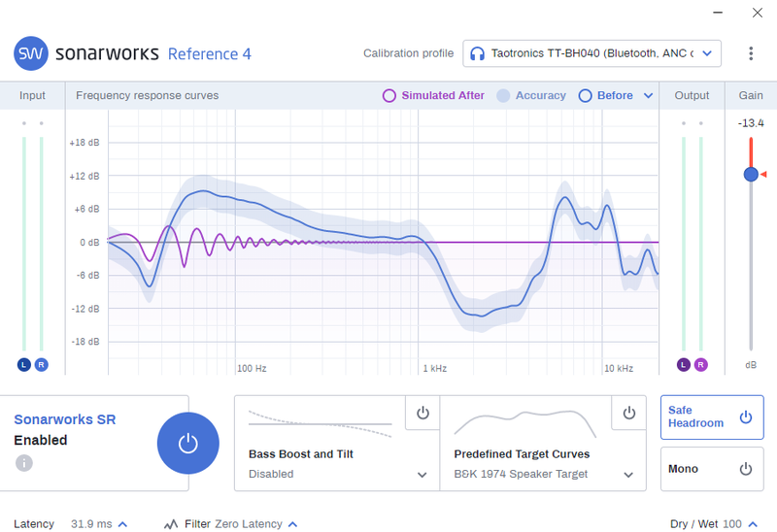This screenshot has width=777, height=532.
Task: Open the three-dot options menu
Action: pos(751,53)
